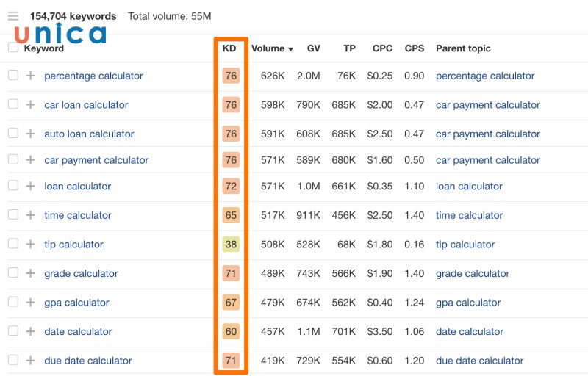Image resolution: width=588 pixels, height=376 pixels.
Task: Click plus icon beside gpa calculator
Action: (x=30, y=303)
